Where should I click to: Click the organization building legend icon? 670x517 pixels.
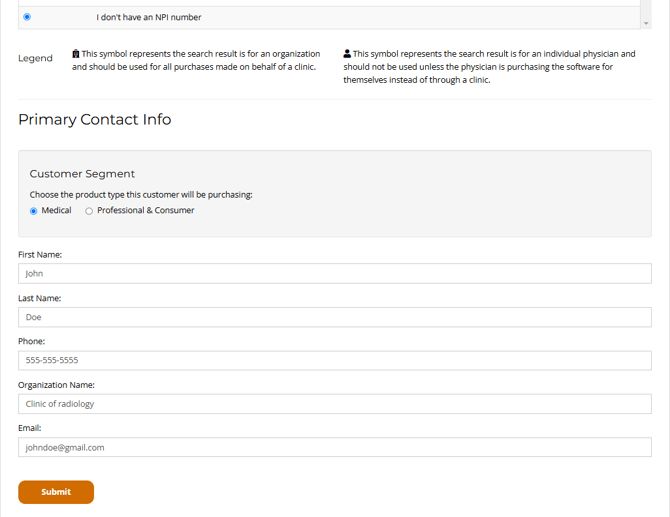click(76, 54)
